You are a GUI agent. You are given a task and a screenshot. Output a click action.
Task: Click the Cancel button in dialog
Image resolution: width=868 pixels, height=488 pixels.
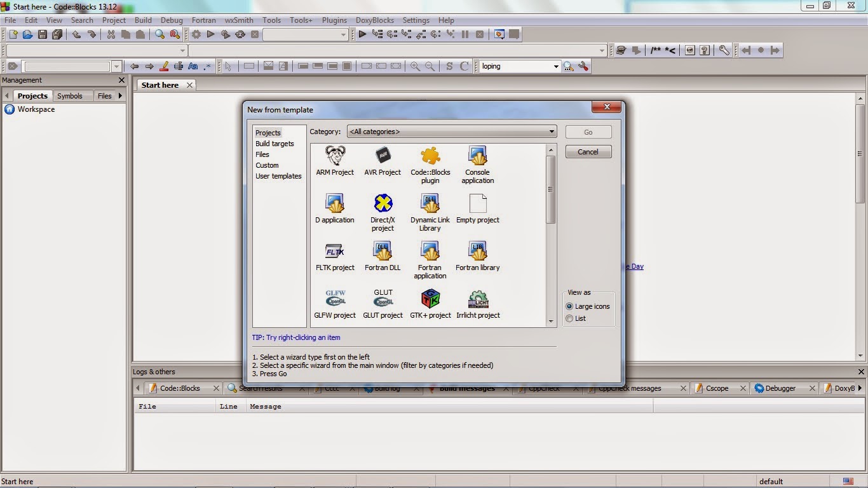[x=588, y=152]
